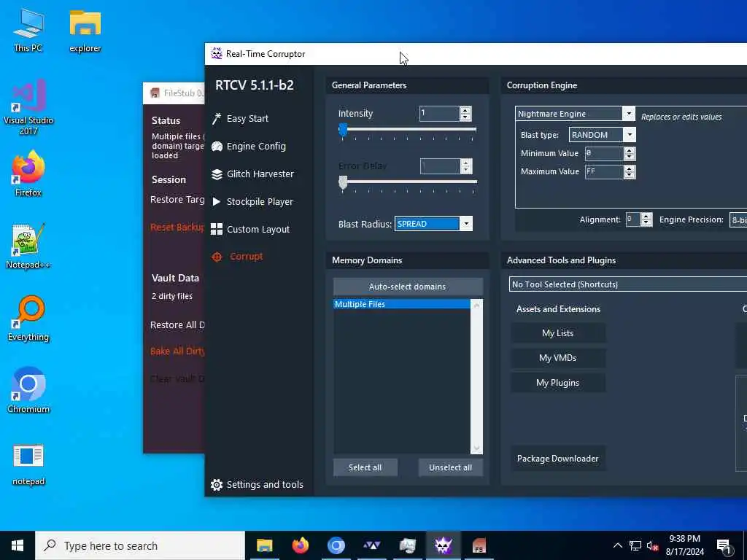Increase Intensity with stepper arrows
Viewport: 747px width, 560px height.
pos(465,110)
